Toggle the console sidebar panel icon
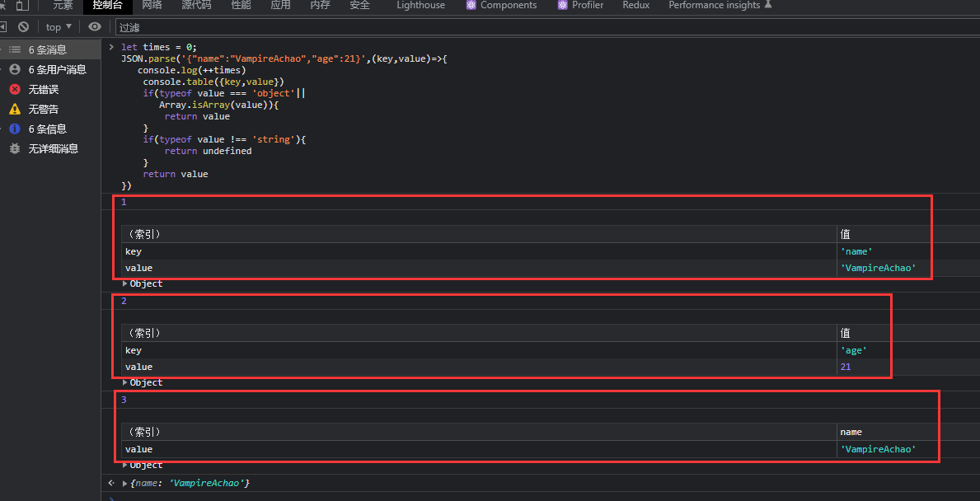The height and width of the screenshot is (501, 980). (x=2, y=27)
